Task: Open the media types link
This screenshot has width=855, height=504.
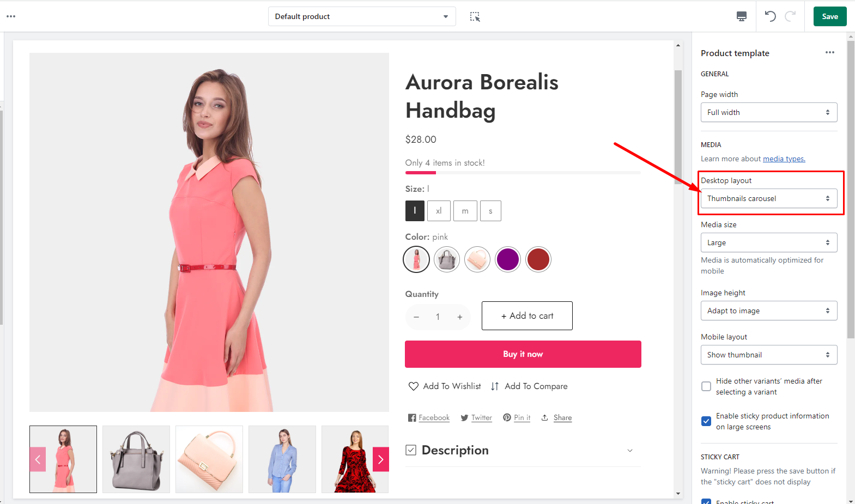Action: click(784, 159)
